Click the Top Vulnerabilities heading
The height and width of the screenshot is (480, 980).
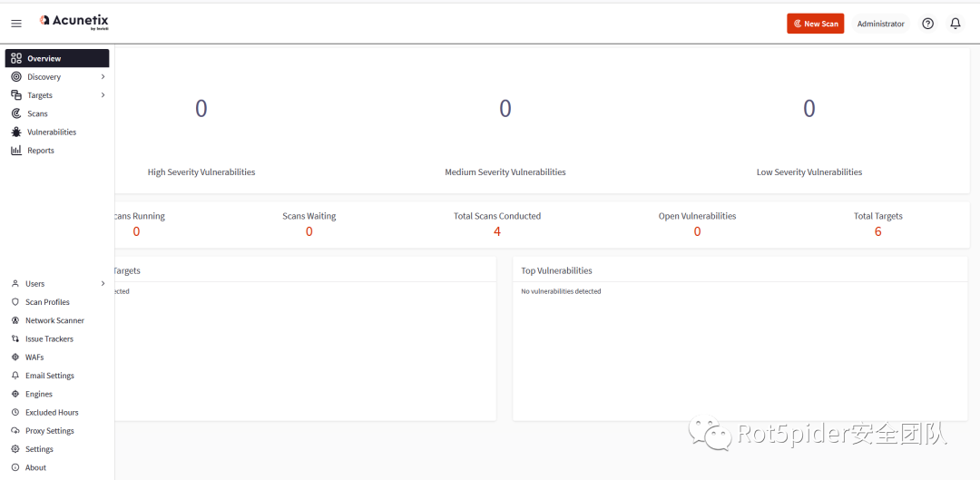tap(556, 270)
